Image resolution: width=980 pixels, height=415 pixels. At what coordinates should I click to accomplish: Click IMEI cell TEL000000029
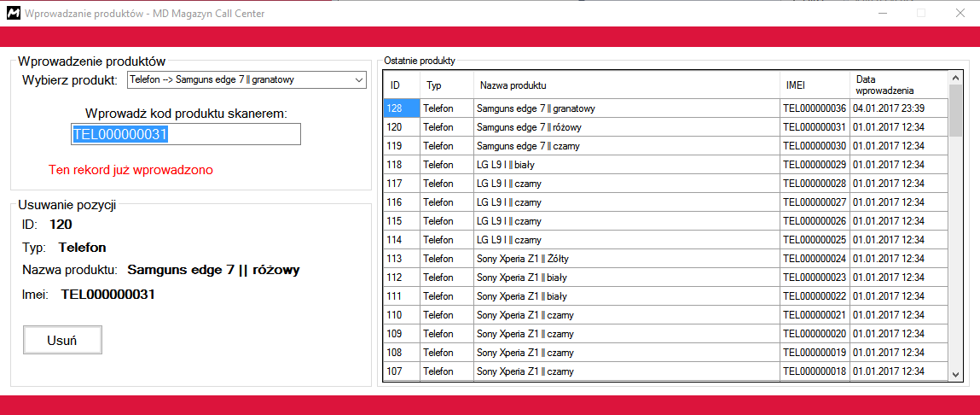tap(815, 165)
